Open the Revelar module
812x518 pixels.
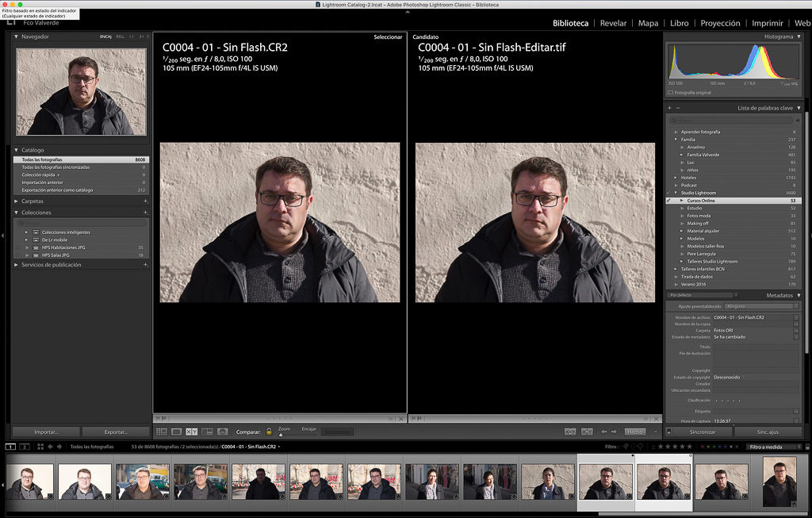tap(613, 23)
